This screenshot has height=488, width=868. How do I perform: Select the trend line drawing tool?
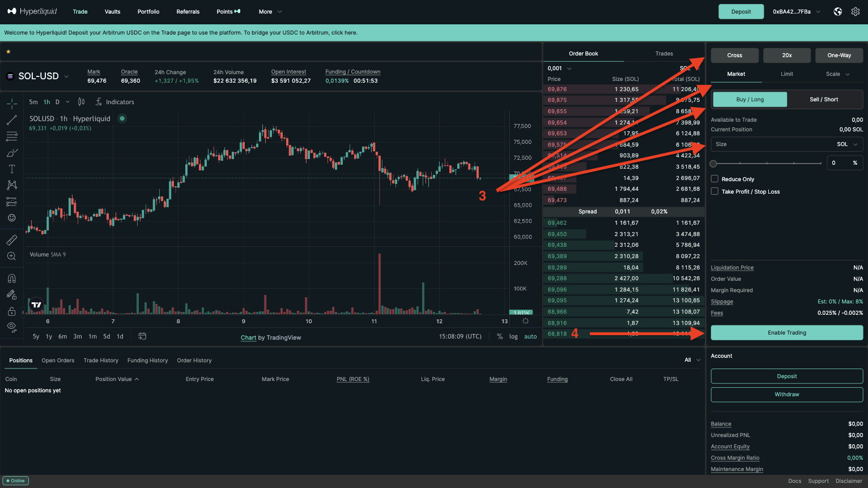[11, 119]
